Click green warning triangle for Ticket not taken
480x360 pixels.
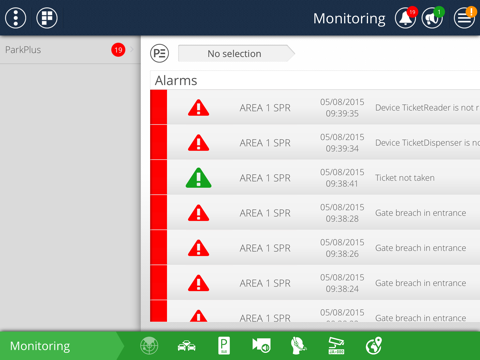pyautogui.click(x=198, y=178)
